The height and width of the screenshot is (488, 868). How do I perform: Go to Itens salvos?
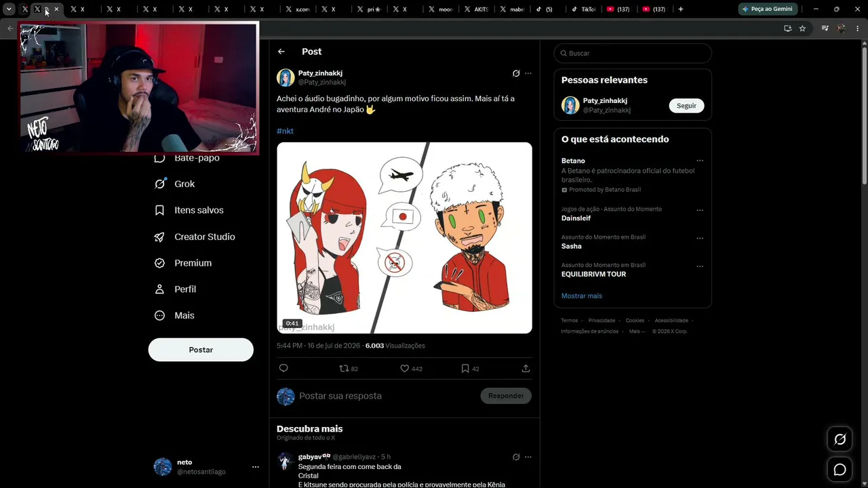189,210
